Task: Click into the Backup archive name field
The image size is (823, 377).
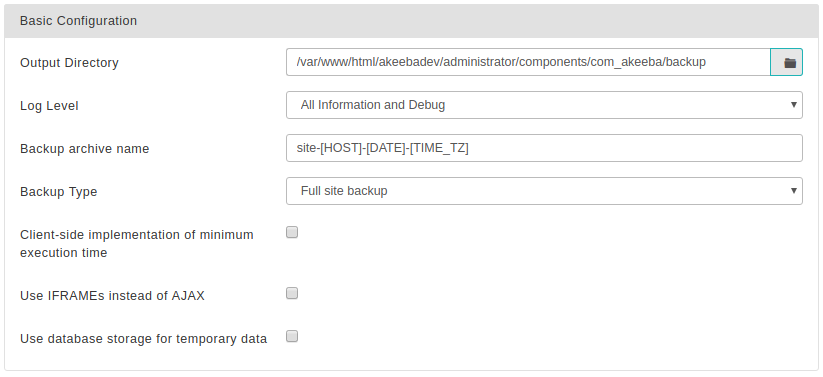Action: [544, 148]
